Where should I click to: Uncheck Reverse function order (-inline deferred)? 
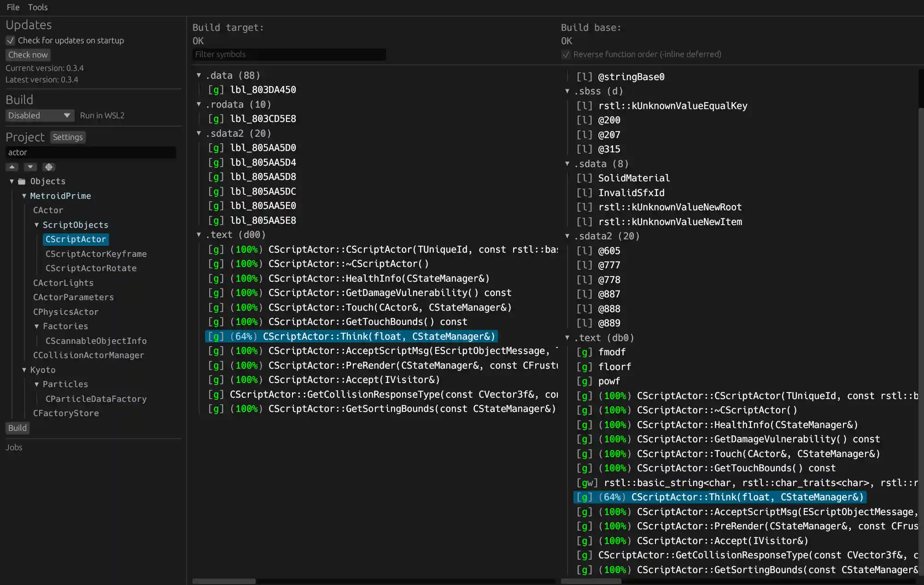point(566,54)
